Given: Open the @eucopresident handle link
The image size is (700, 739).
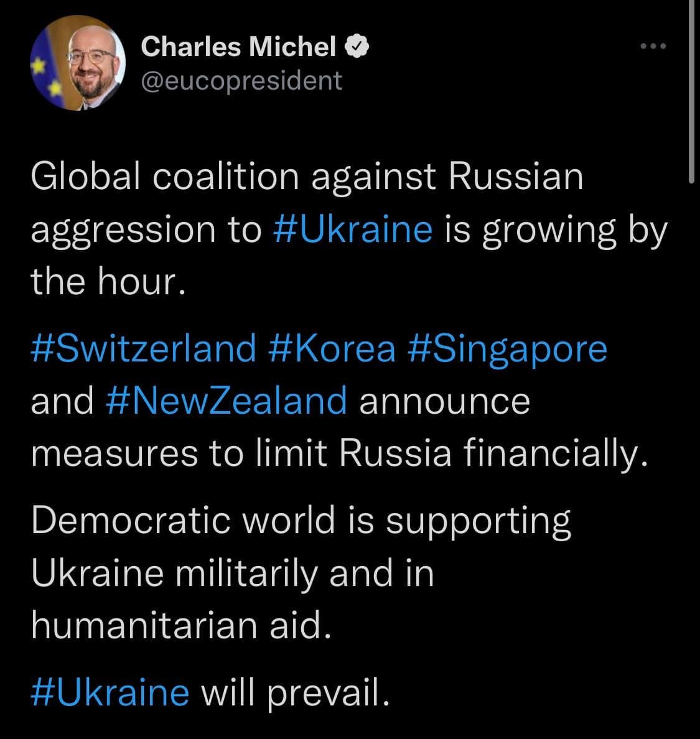Looking at the screenshot, I should pos(241,80).
